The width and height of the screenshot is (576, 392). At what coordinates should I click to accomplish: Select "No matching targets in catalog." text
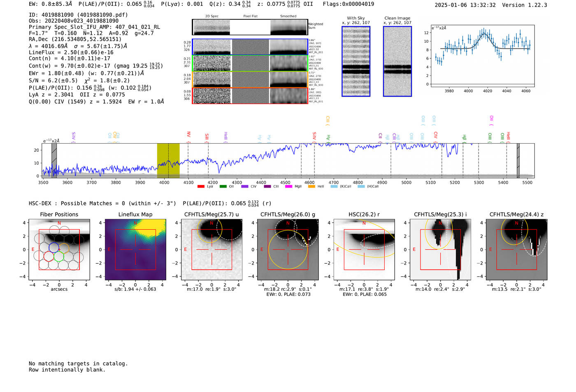point(78,364)
